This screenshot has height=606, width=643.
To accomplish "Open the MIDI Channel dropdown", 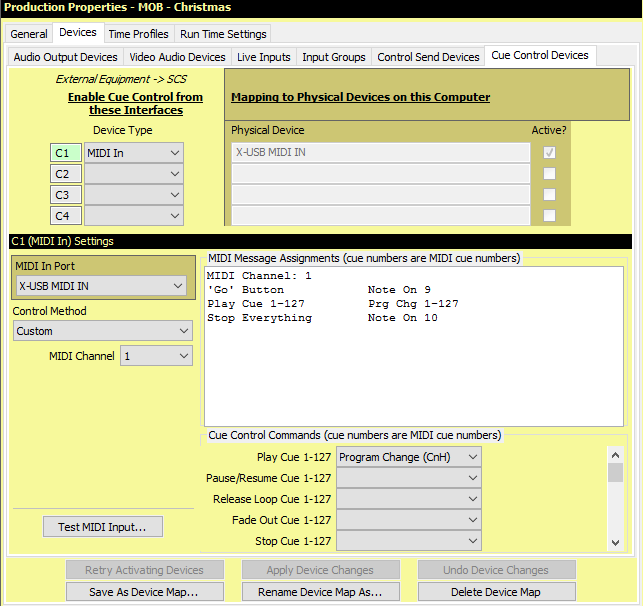I will 156,356.
